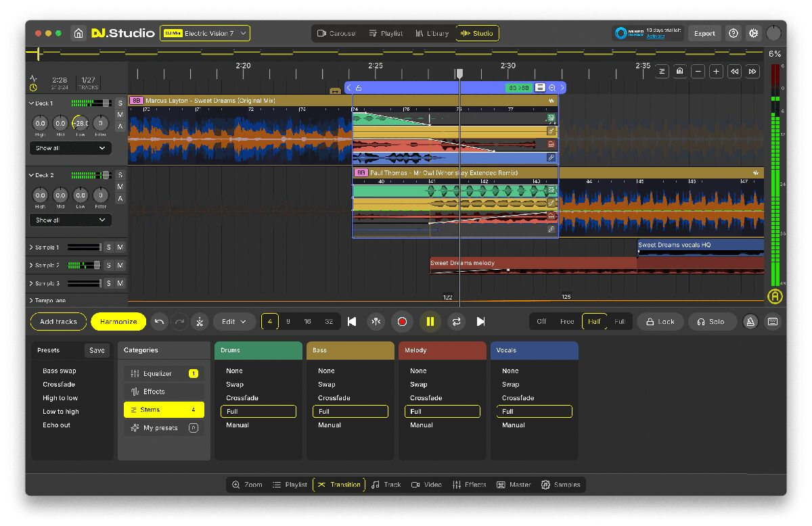Click the home icon in title bar
The image size is (812, 526).
78,33
